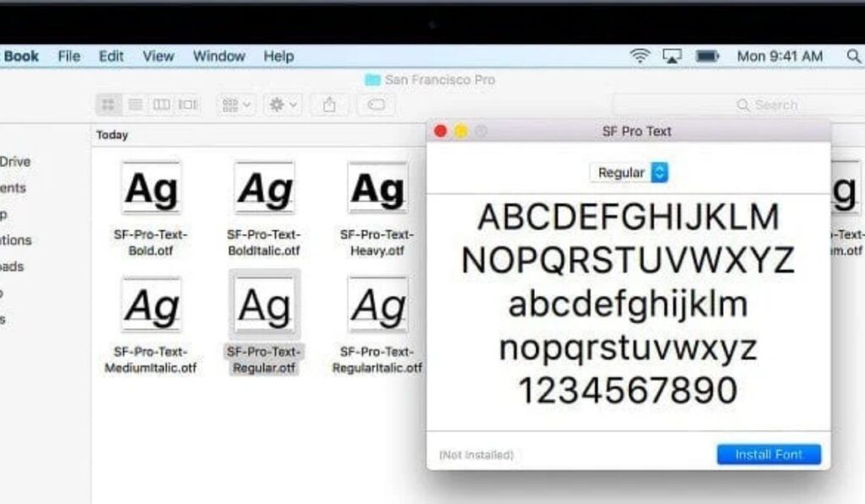Click the Install Font button
The width and height of the screenshot is (865, 504).
[x=769, y=454]
